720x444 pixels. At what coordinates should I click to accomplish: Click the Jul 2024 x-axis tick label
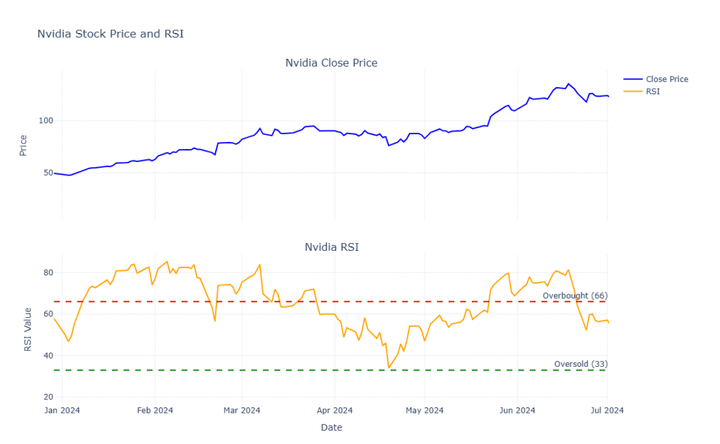[608, 409]
